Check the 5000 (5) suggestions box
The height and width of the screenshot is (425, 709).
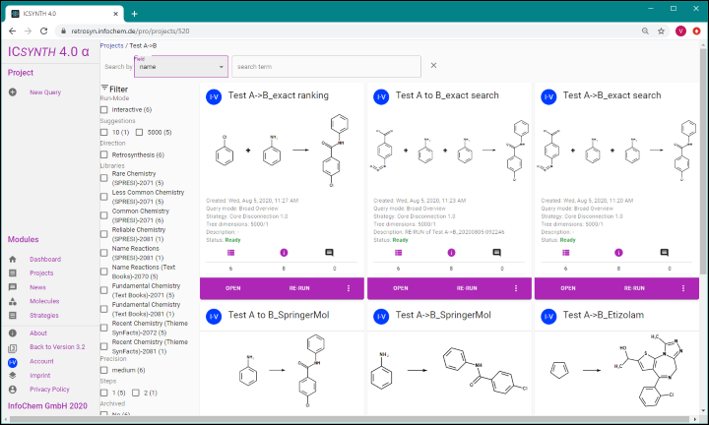[139, 132]
